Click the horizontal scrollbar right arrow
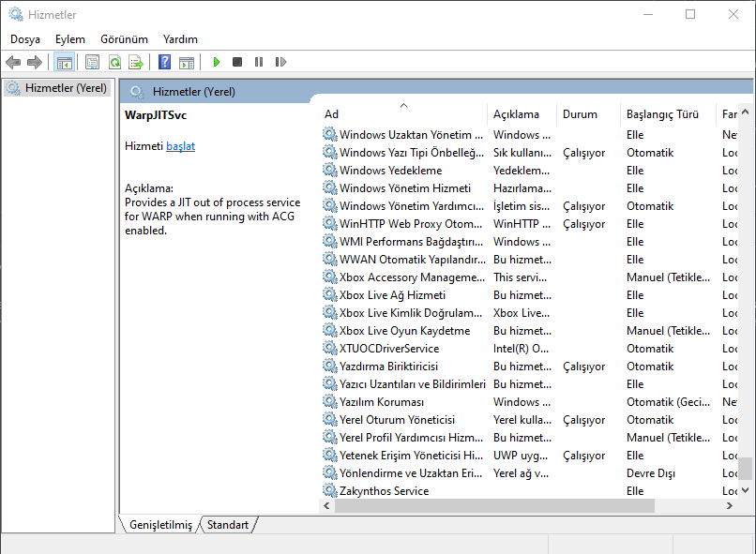The image size is (756, 554). [x=729, y=505]
